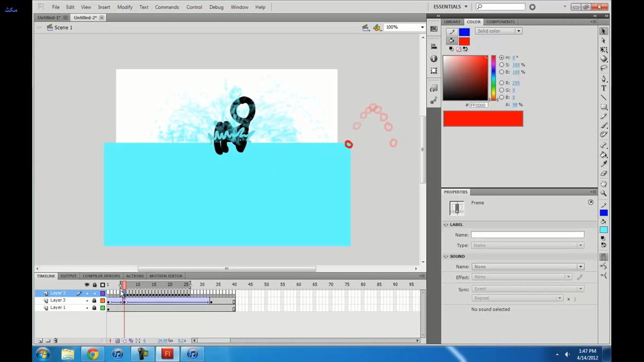This screenshot has width=644, height=362.
Task: Toggle Layer 2 visibility dot
Action: 87,293
